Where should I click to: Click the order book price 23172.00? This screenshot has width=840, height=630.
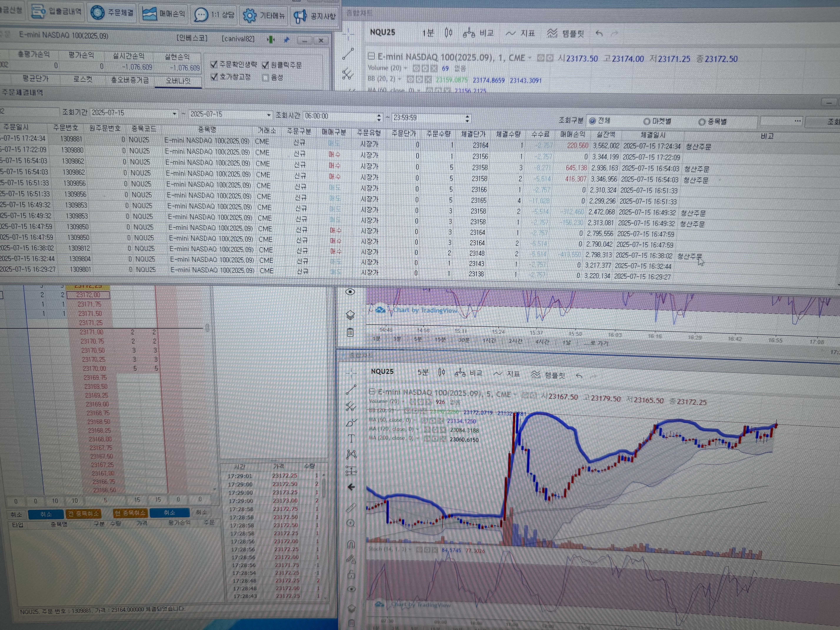88,295
